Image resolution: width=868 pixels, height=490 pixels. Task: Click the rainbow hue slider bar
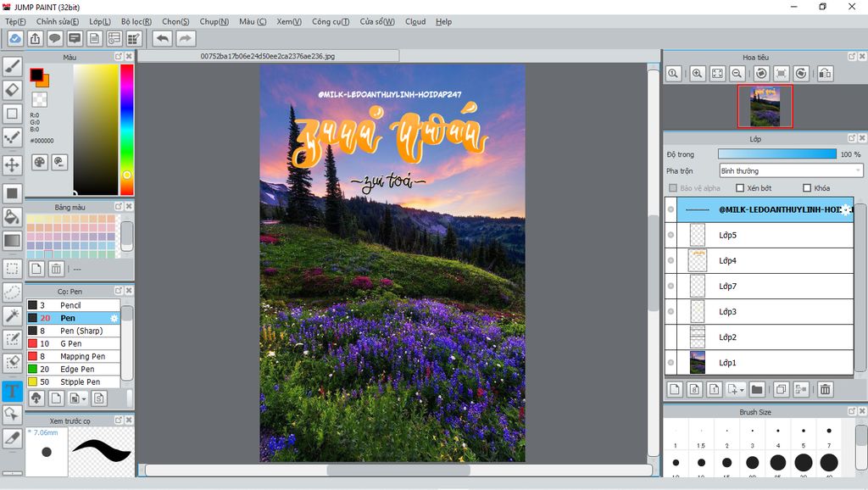pos(127,130)
